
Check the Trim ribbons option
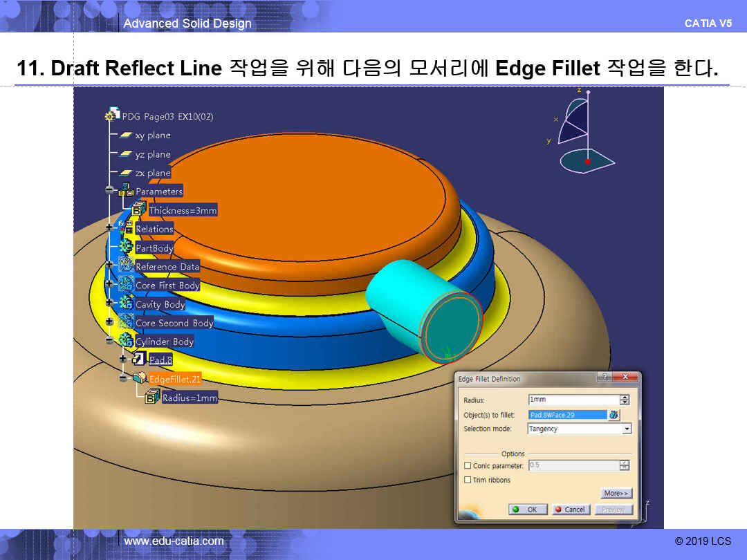[468, 480]
